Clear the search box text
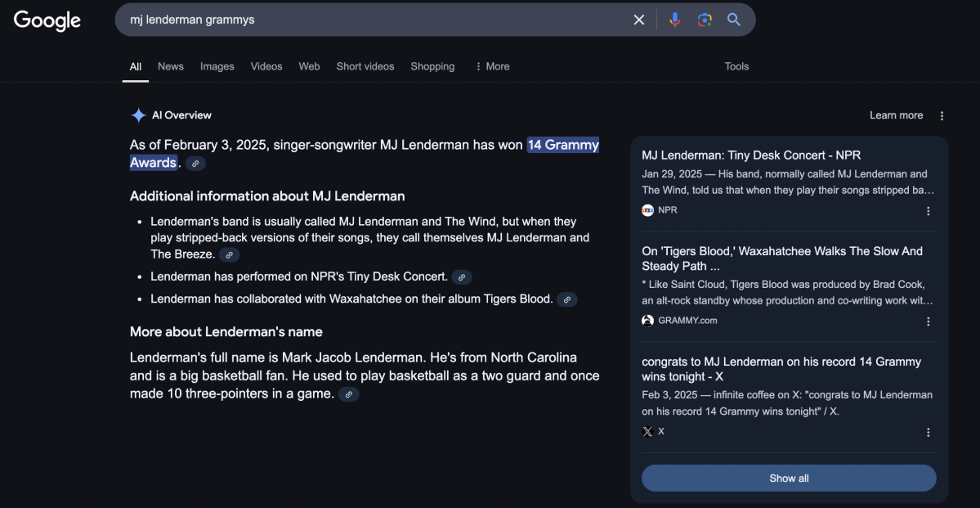Screen dimensions: 980x508 click(639, 20)
